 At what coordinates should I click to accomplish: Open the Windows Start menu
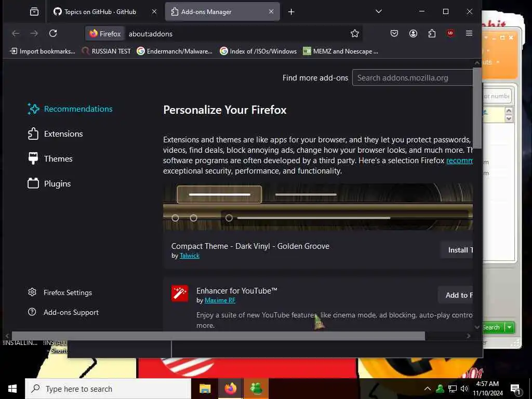point(12,389)
